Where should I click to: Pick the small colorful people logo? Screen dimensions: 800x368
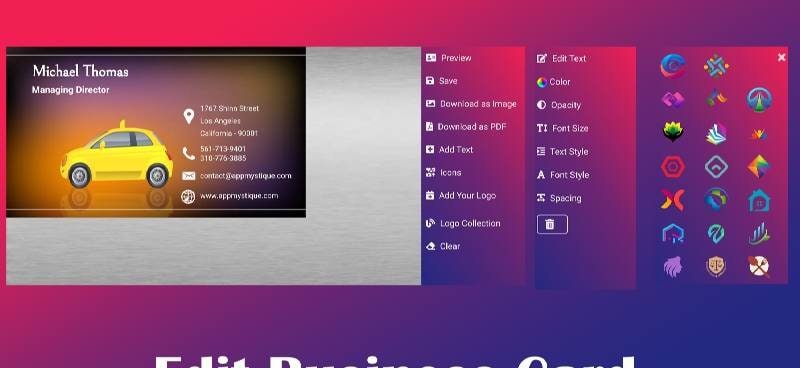(759, 135)
